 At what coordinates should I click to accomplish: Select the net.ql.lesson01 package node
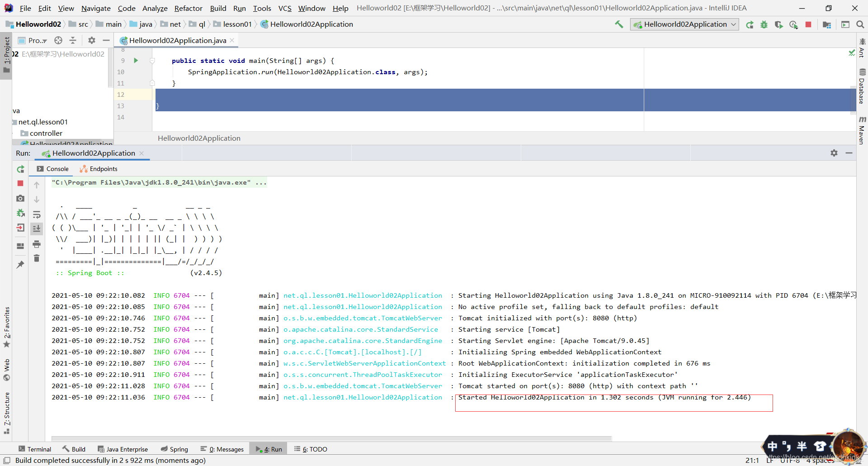tap(43, 122)
